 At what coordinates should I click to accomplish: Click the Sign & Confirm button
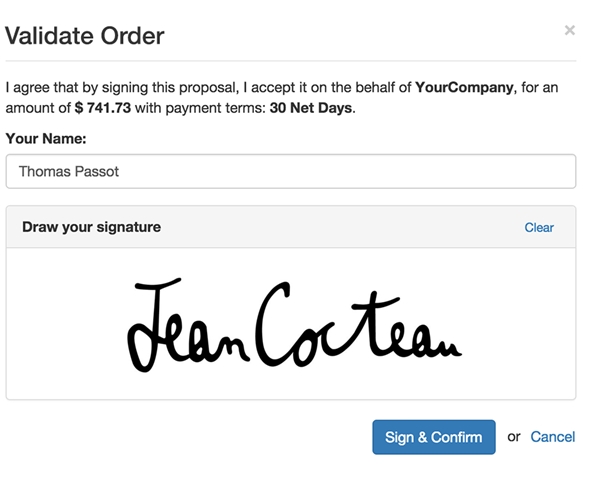click(434, 437)
